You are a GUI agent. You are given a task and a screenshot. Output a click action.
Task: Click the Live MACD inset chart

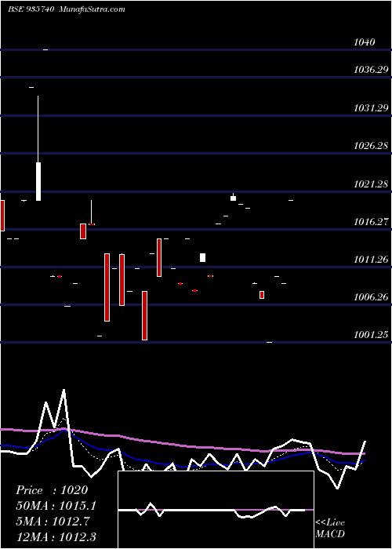click(x=216, y=510)
